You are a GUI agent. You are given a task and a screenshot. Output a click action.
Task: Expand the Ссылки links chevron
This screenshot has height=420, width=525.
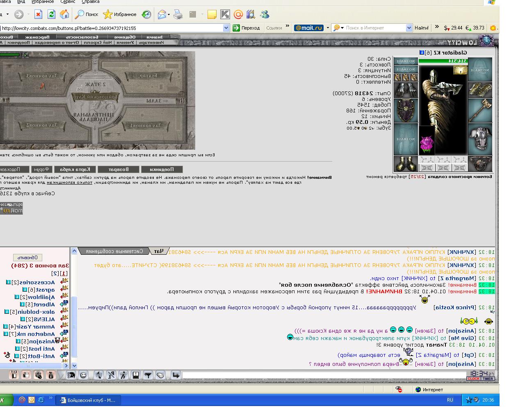click(288, 27)
